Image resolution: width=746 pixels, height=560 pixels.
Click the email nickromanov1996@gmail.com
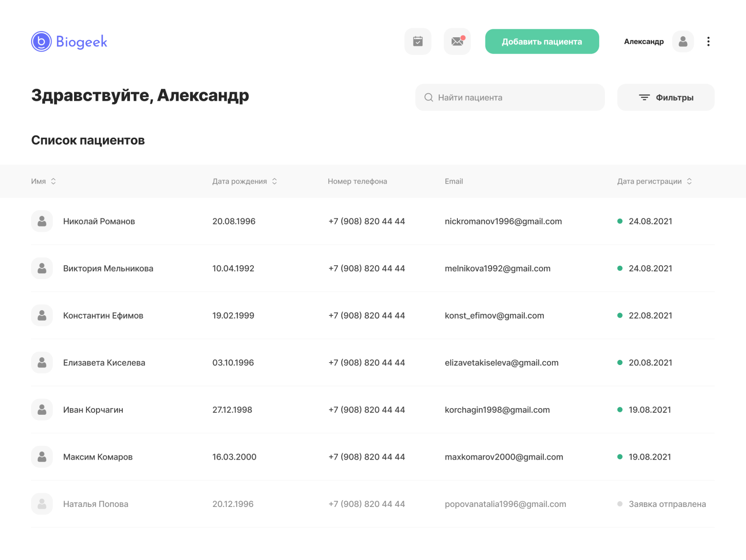(x=503, y=221)
